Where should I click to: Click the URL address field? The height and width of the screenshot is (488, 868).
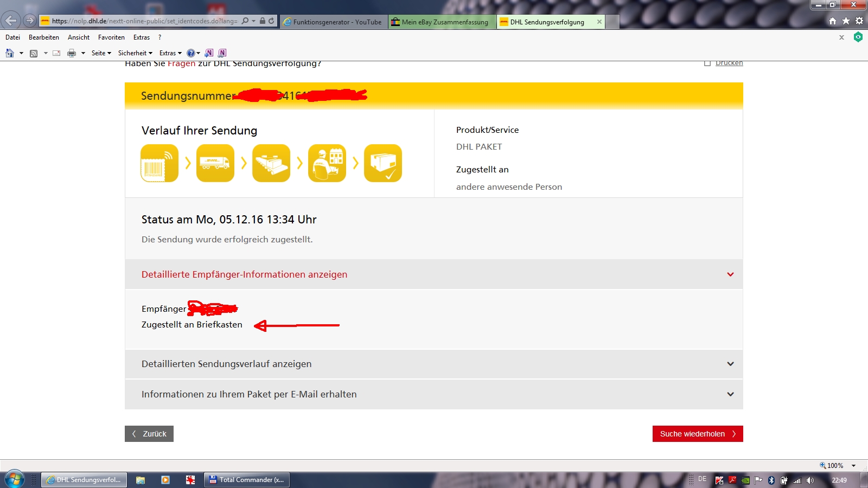[145, 21]
